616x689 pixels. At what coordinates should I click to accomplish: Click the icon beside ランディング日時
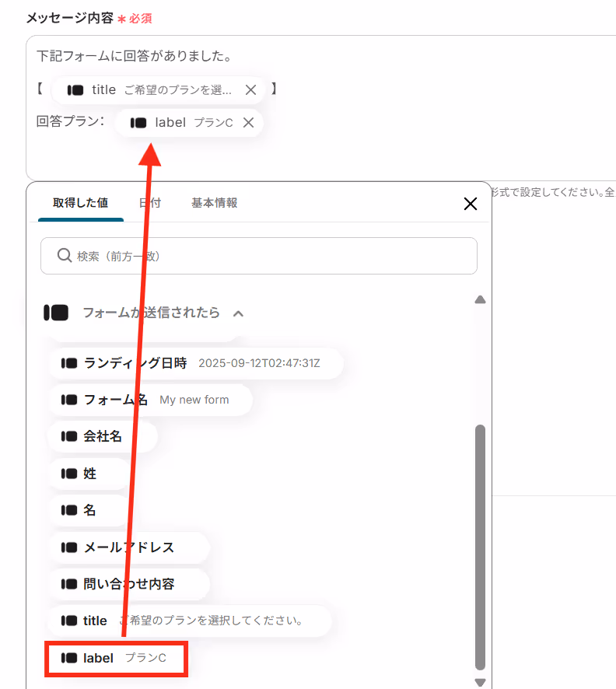69,363
